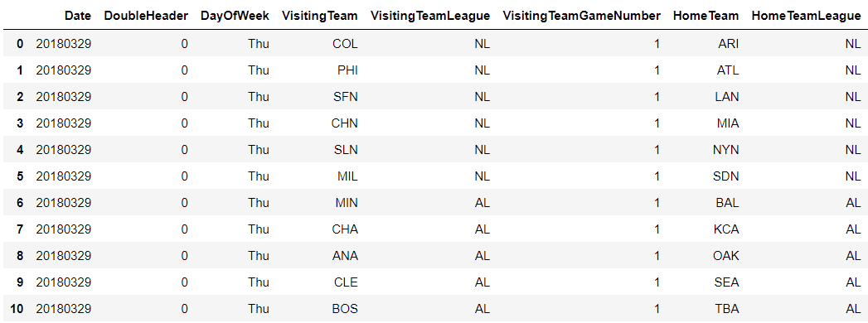Viewport: 868px width, 323px height.
Task: Select row index 10
Action: click(x=17, y=309)
